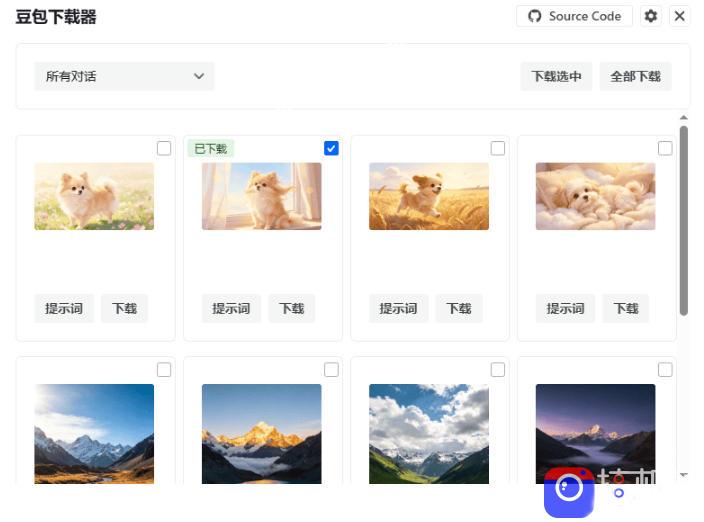Open the puppy lying on clouds thumbnail
This screenshot has height=522, width=704.
point(595,197)
